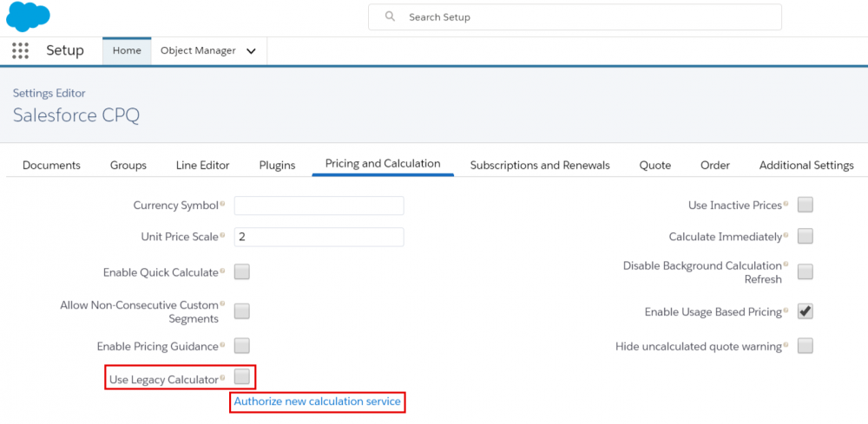
Task: Click help icon beside Enable Quick Calculate
Action: coord(222,271)
